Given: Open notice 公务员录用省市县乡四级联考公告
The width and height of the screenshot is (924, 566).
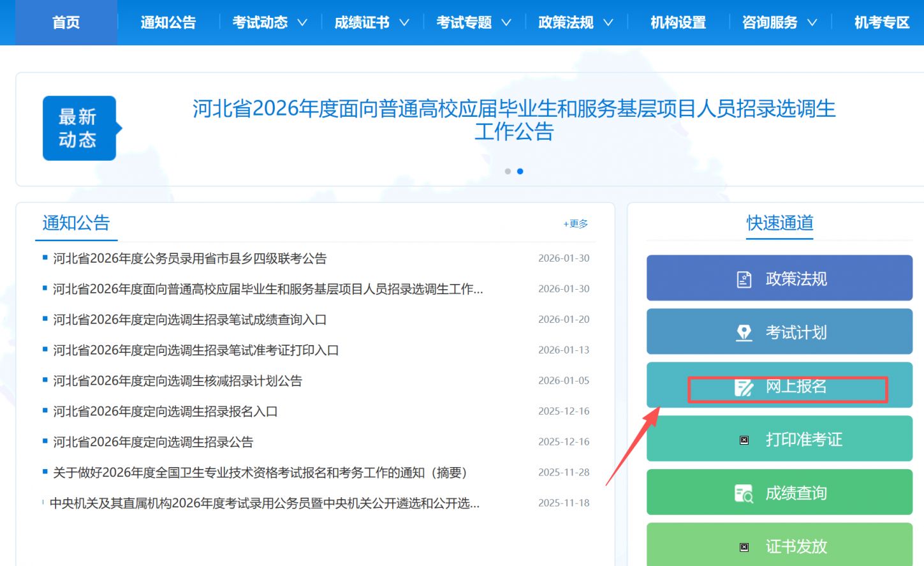Looking at the screenshot, I should coord(190,258).
